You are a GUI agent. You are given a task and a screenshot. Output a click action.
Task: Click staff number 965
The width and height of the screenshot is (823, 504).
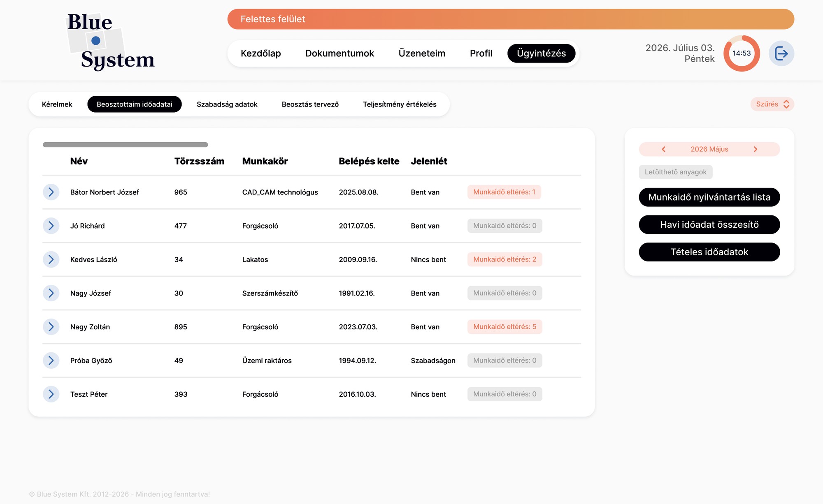tap(181, 192)
